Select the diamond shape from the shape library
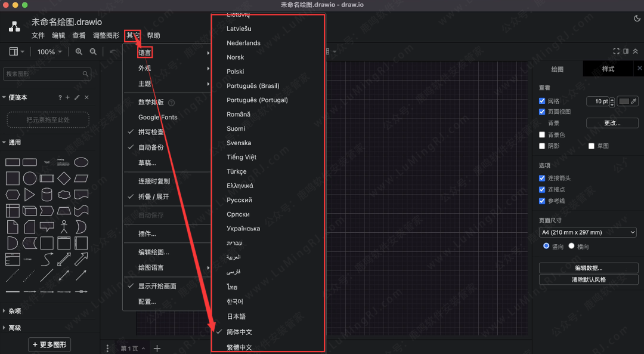The image size is (644, 354). click(63, 178)
